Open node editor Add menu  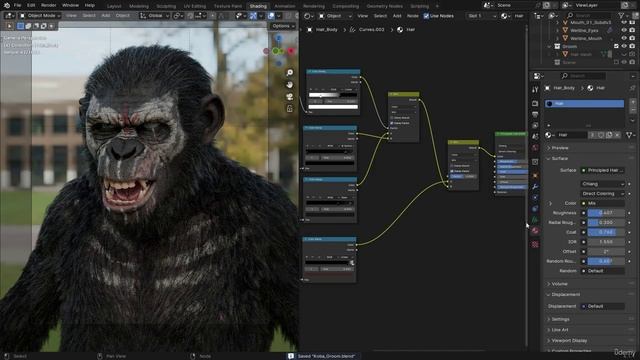click(x=397, y=16)
